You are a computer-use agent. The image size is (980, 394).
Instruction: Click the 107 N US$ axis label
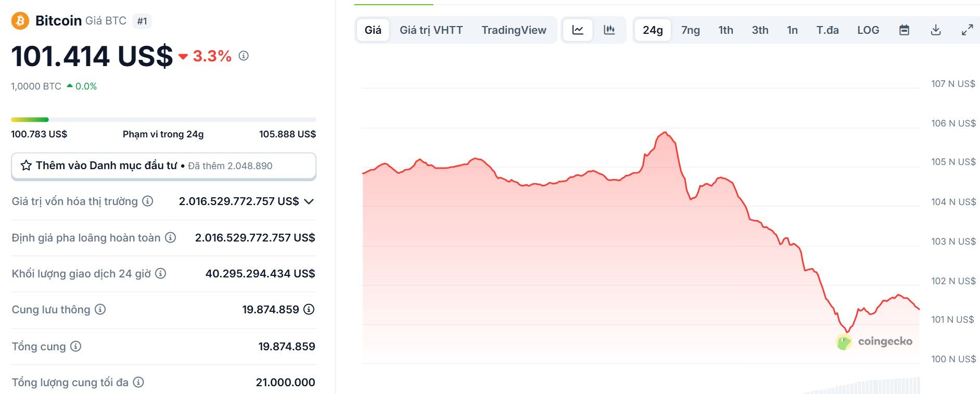click(953, 84)
